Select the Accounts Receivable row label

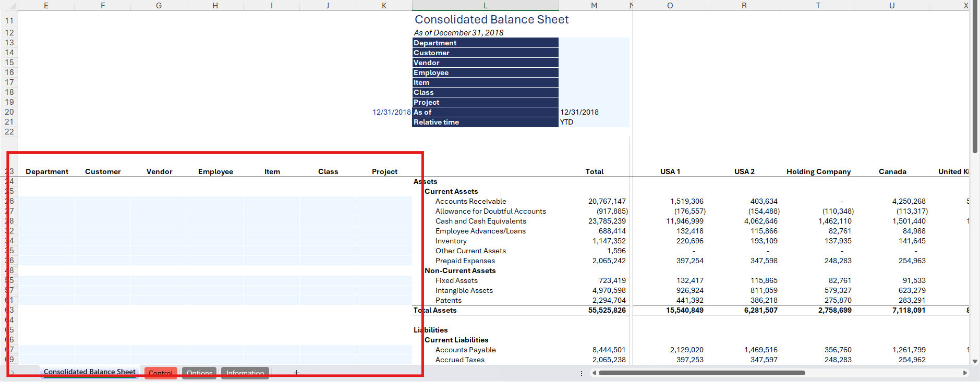(x=470, y=201)
